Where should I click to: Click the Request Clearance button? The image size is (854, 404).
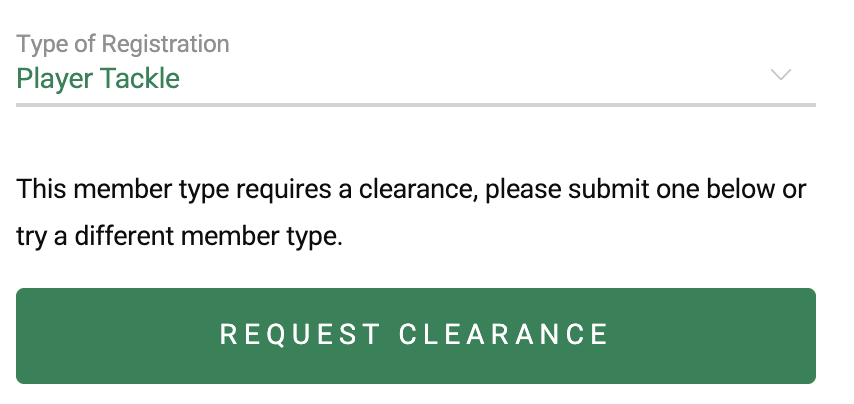[416, 336]
